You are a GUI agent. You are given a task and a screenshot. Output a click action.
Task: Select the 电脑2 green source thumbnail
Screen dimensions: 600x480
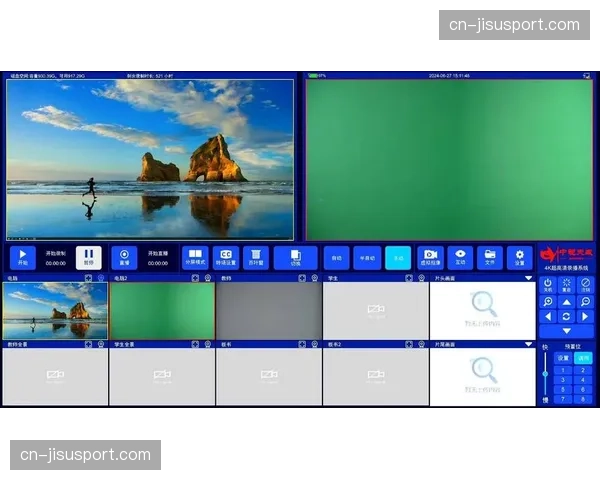click(162, 311)
